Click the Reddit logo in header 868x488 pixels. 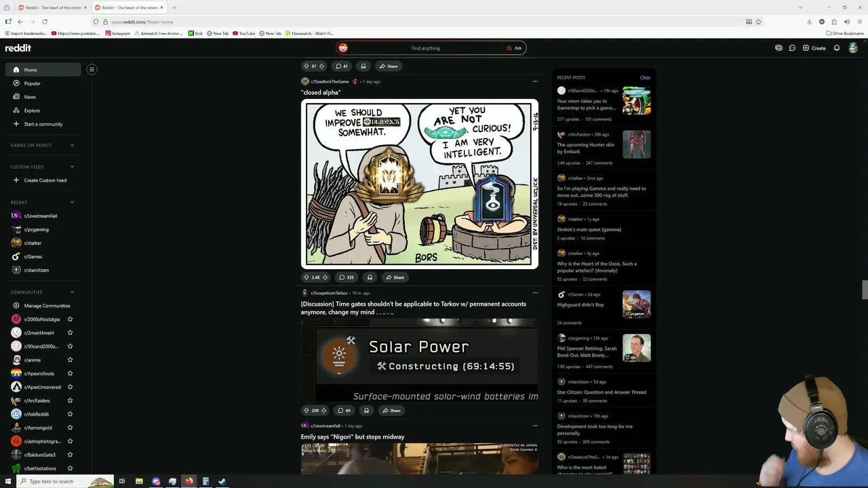(x=18, y=48)
